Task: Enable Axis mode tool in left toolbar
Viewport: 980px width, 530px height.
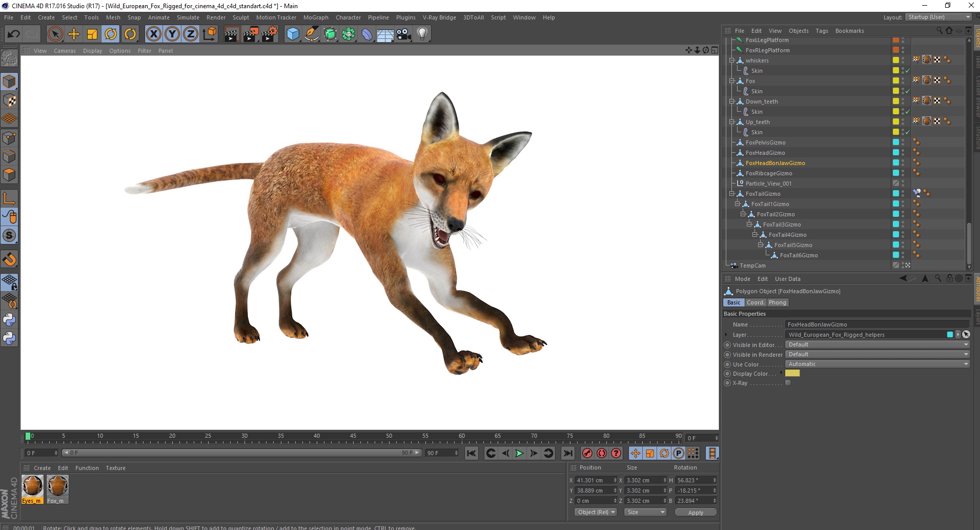Action: coord(9,198)
